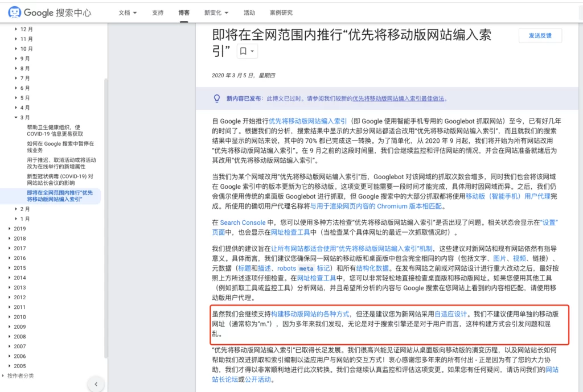This screenshot has width=583, height=392.
Task: Click the lightbulb icon in the notice banner
Action: click(x=217, y=98)
